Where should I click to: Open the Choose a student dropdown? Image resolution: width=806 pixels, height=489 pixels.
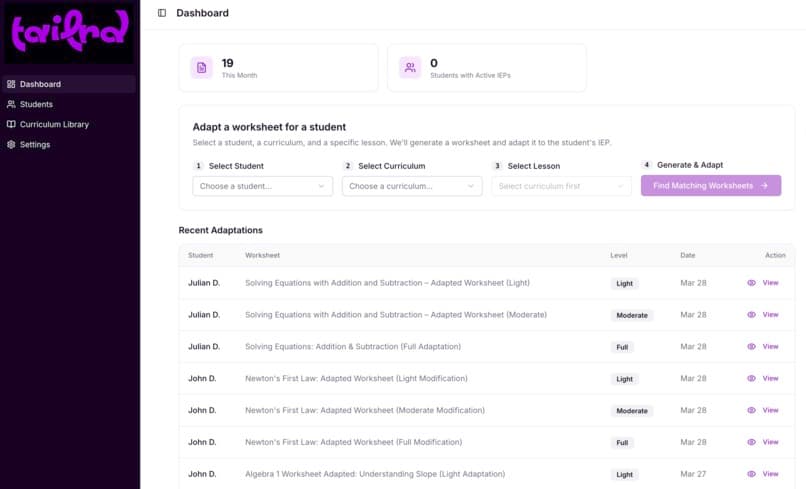tap(263, 186)
